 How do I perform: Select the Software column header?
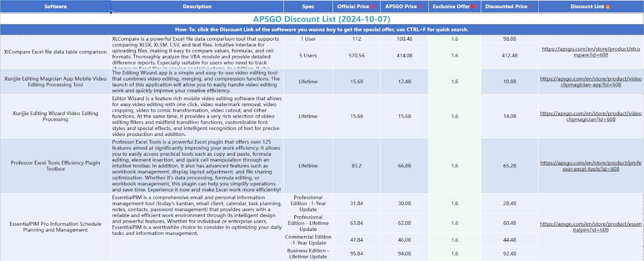(x=56, y=6)
